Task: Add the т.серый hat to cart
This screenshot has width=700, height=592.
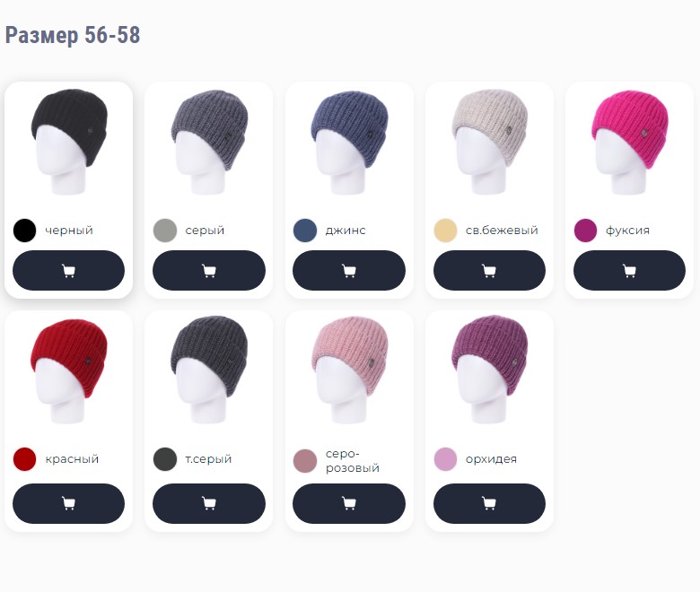Action: (x=209, y=503)
